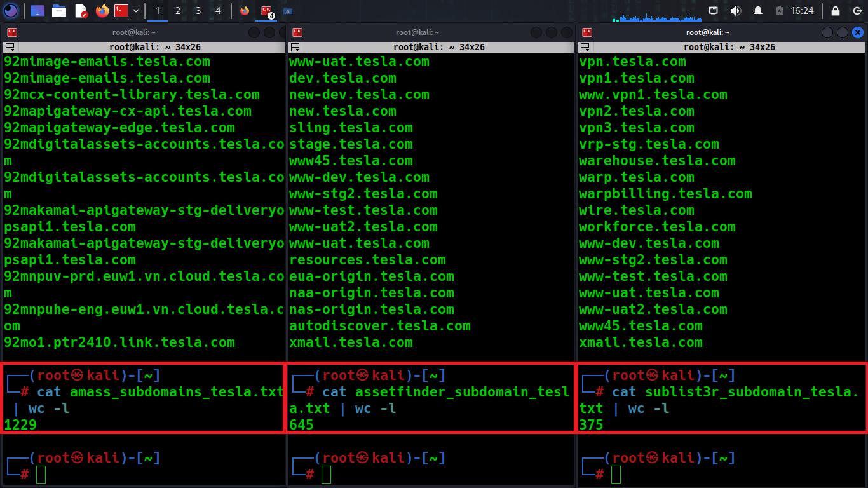The width and height of the screenshot is (868, 488).
Task: Click the battery power manager icon
Action: 779,11
